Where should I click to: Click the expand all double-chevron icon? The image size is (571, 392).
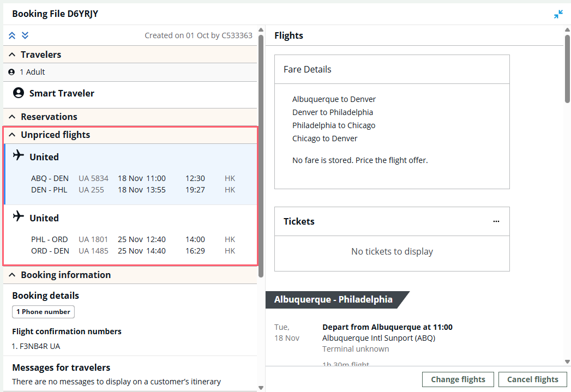pyautogui.click(x=25, y=35)
